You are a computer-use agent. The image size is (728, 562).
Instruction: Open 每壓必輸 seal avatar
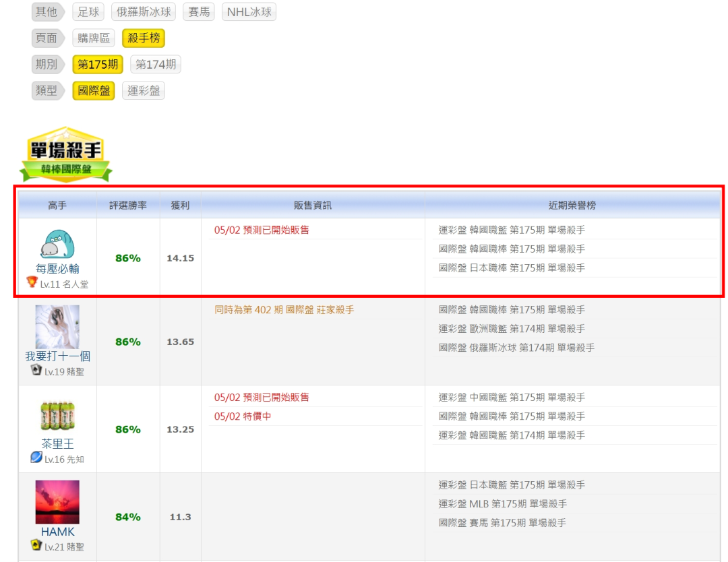(57, 244)
